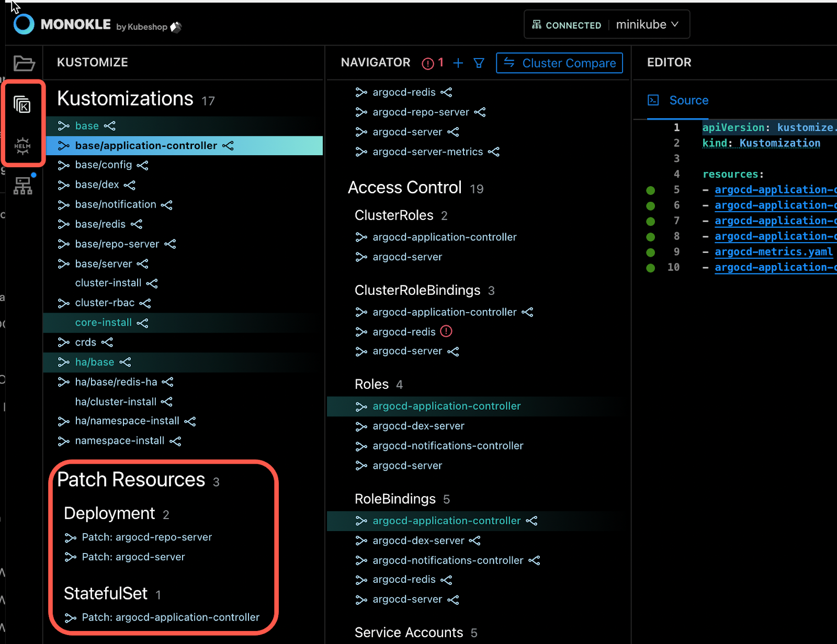Image resolution: width=837 pixels, height=644 pixels.
Task: Select cluster-install kustomization
Action: (108, 283)
